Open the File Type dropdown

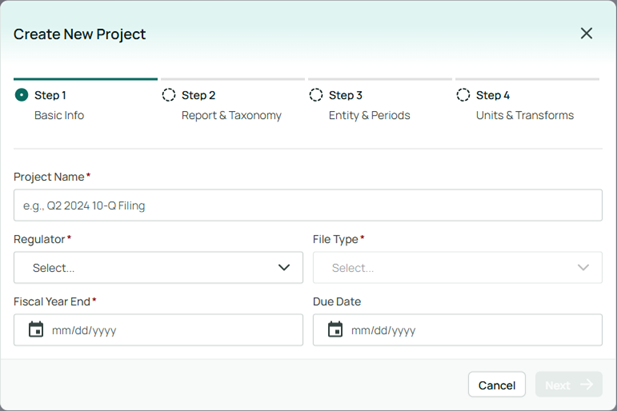point(458,268)
